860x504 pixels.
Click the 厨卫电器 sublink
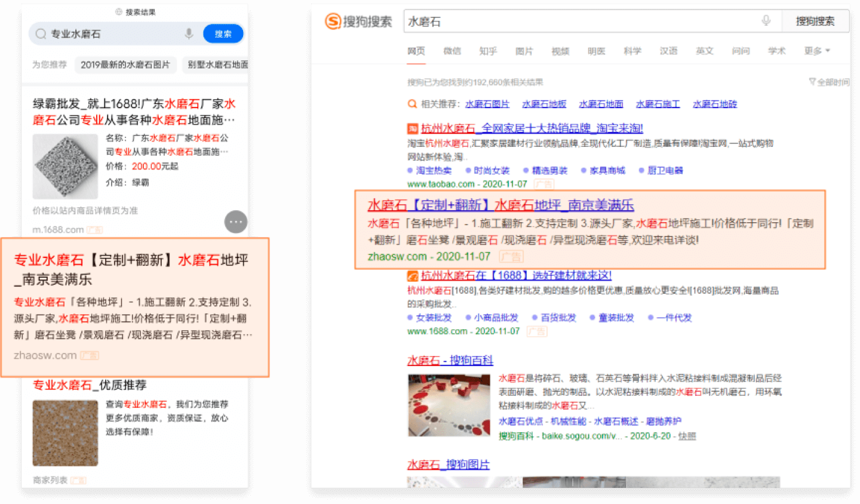click(665, 171)
